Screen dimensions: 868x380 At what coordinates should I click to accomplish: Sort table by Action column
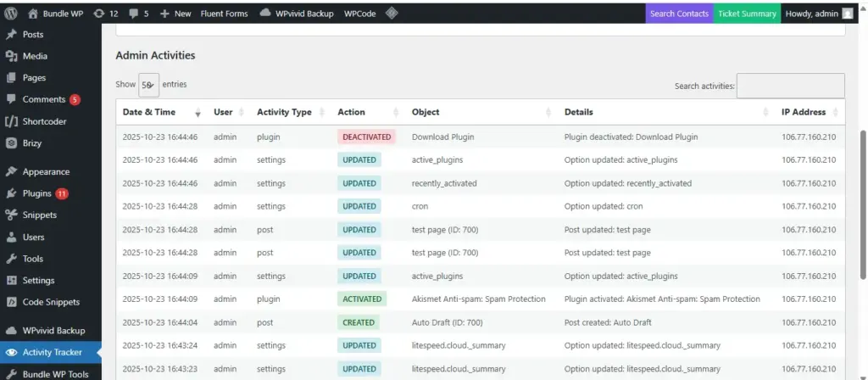point(368,112)
